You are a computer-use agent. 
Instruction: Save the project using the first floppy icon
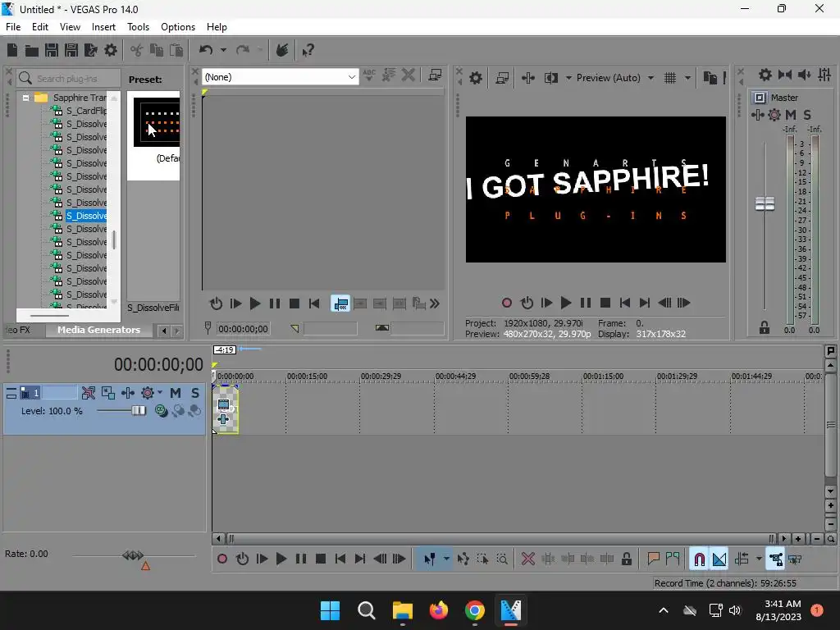point(52,50)
